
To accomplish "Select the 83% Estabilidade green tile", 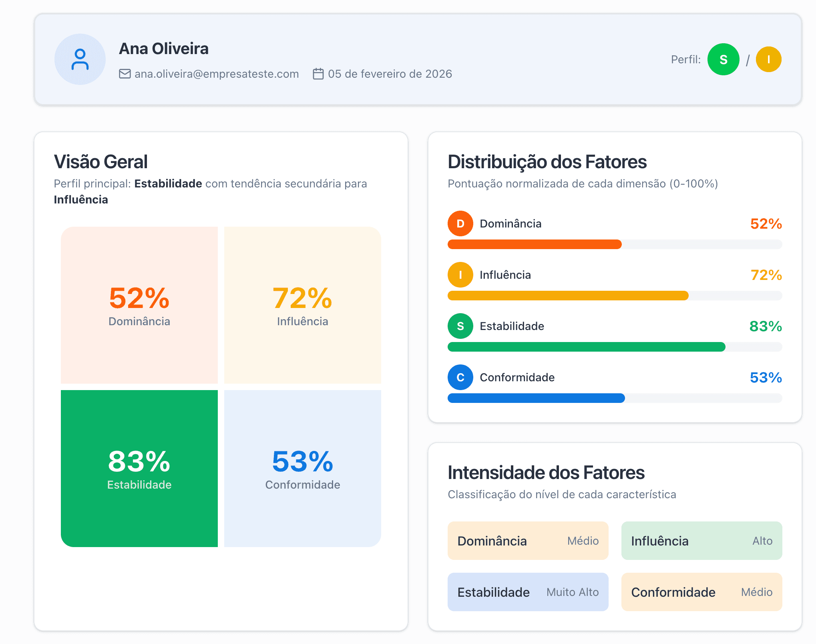I will point(139,468).
